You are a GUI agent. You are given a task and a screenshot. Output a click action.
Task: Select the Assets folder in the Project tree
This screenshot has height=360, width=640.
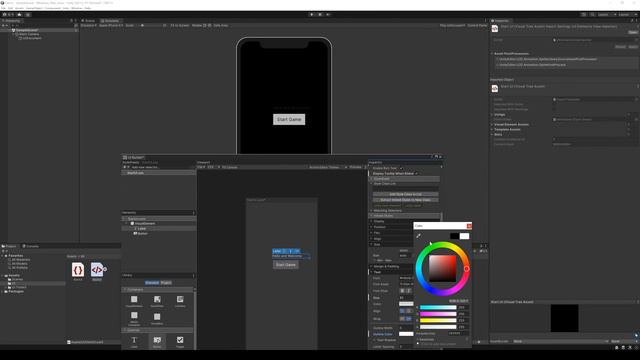tap(14, 276)
